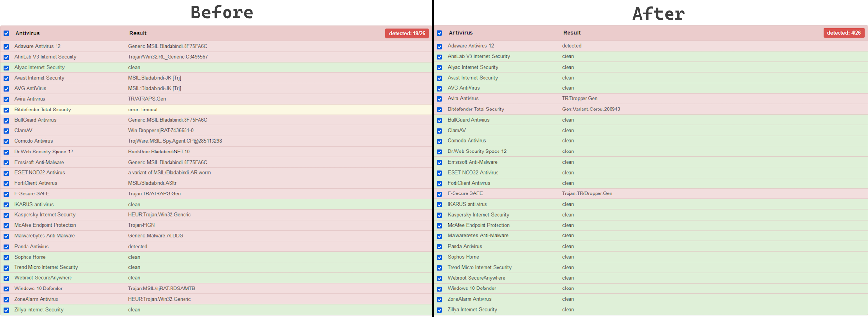Image resolution: width=868 pixels, height=317 pixels.
Task: Click the Antivirus column header in Before table
Action: (x=28, y=33)
